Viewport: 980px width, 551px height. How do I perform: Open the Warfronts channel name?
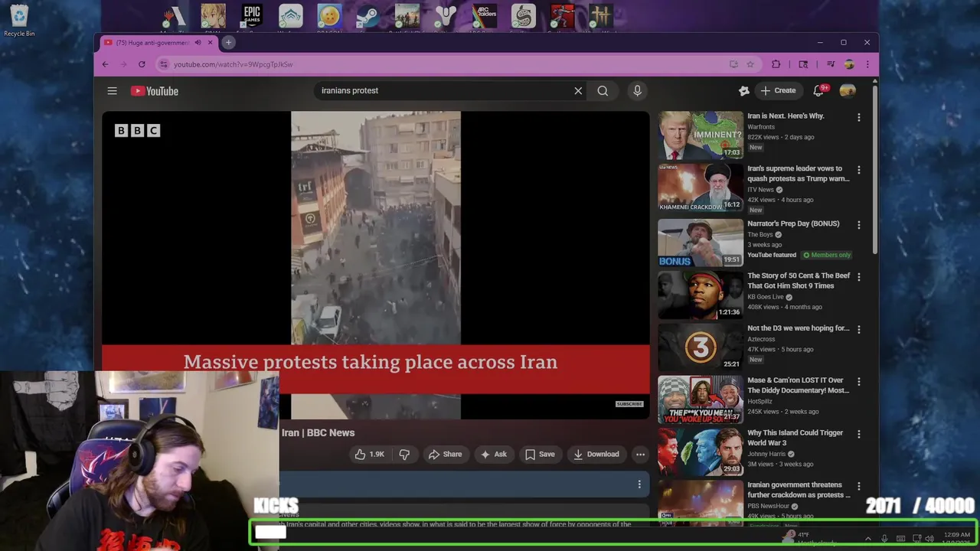pos(761,126)
